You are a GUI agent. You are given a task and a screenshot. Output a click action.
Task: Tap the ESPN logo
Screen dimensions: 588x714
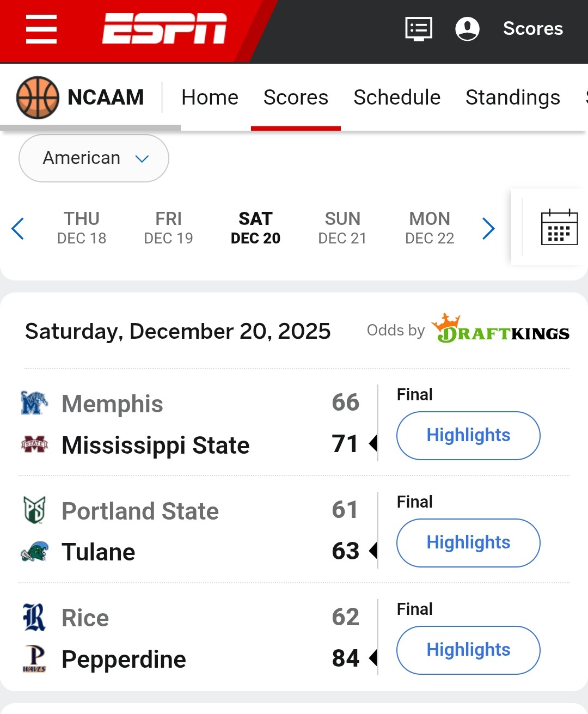(x=164, y=28)
